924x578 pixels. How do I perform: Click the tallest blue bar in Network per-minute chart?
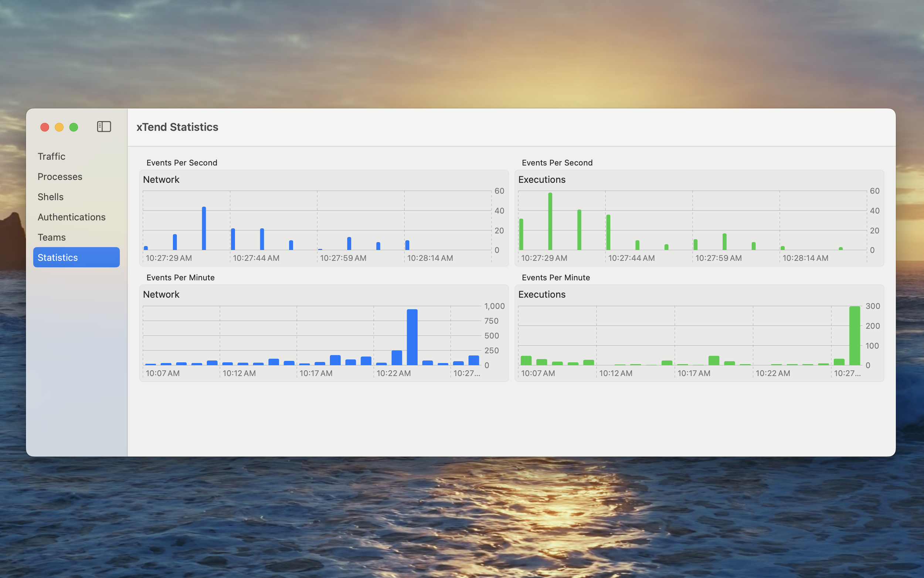412,337
